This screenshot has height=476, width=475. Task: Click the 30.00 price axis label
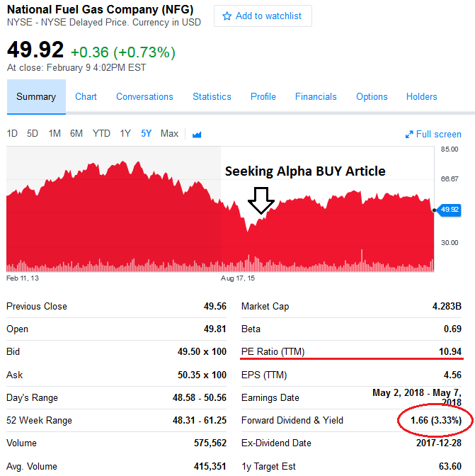point(450,243)
